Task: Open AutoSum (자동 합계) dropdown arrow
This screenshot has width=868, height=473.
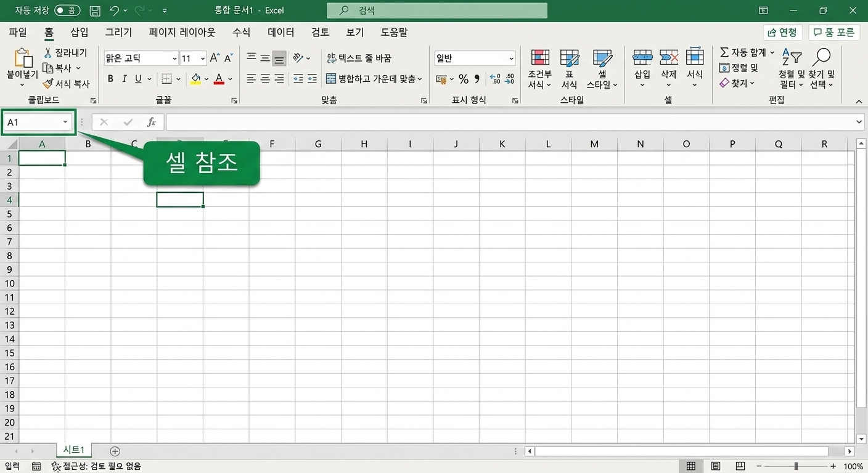Action: [772, 52]
